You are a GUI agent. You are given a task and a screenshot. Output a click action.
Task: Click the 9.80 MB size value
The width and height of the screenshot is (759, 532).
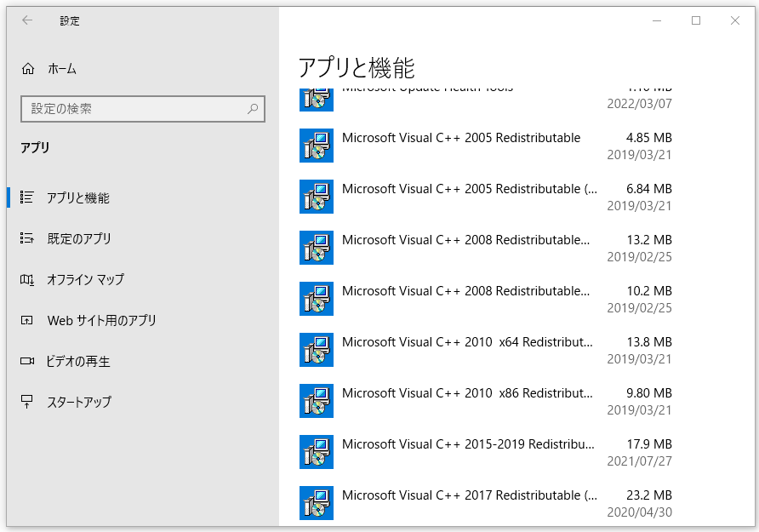coord(649,393)
